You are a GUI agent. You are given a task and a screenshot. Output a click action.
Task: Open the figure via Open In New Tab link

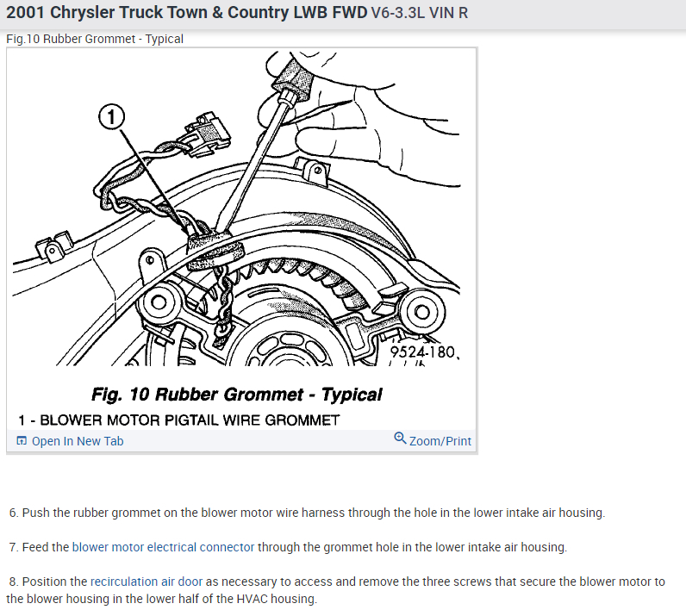[x=78, y=441]
